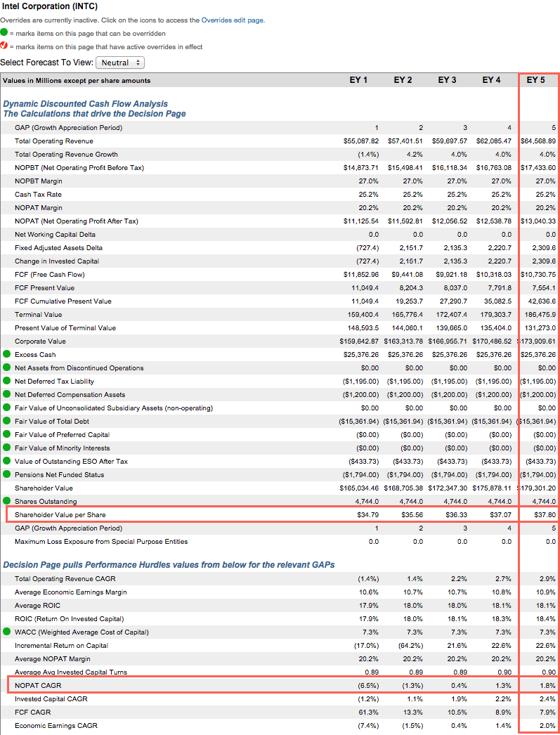
Task: Click the Total Operating Revenue CAGR label
Action: coord(65,579)
